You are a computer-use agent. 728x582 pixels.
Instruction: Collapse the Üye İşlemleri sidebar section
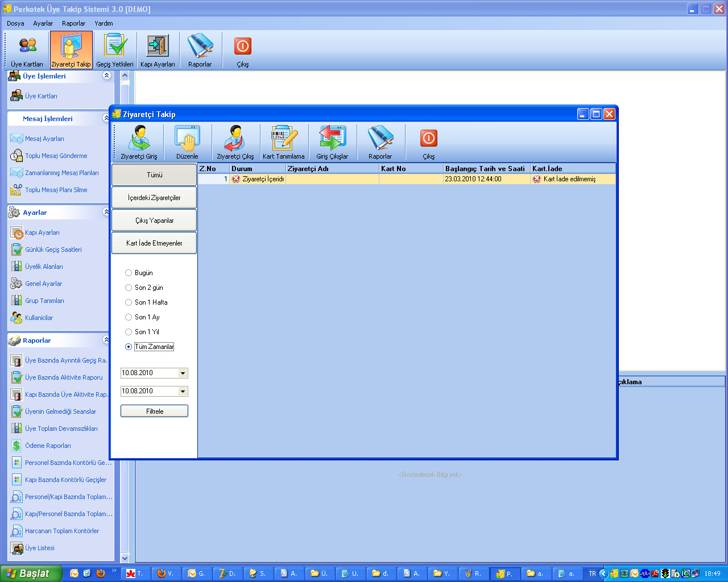[106, 76]
